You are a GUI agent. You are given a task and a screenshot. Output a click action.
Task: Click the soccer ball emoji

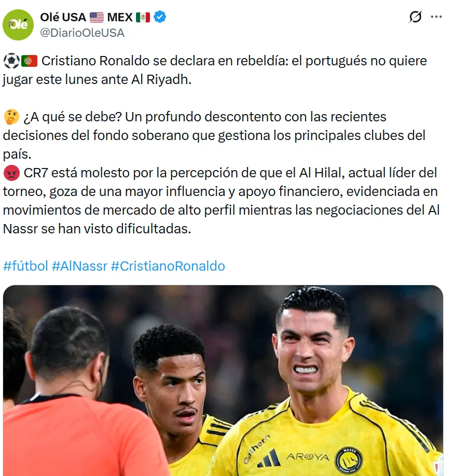(11, 61)
